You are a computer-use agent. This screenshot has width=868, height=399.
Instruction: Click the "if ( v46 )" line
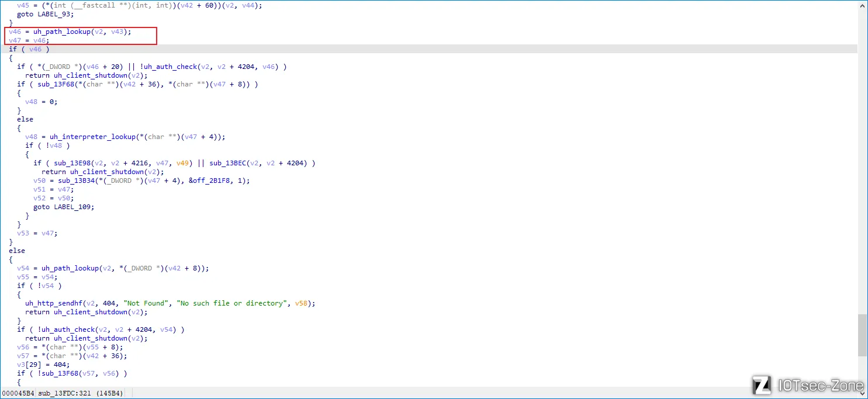[29, 49]
